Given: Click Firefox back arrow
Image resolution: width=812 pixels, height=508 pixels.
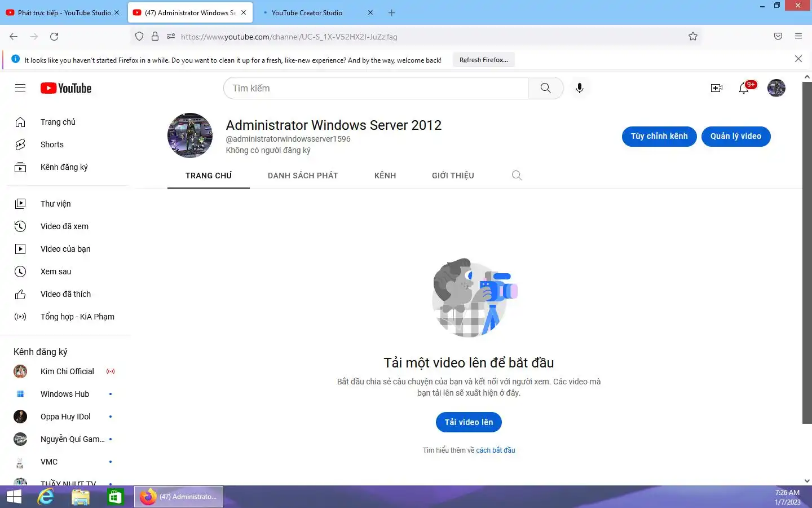Looking at the screenshot, I should [14, 37].
